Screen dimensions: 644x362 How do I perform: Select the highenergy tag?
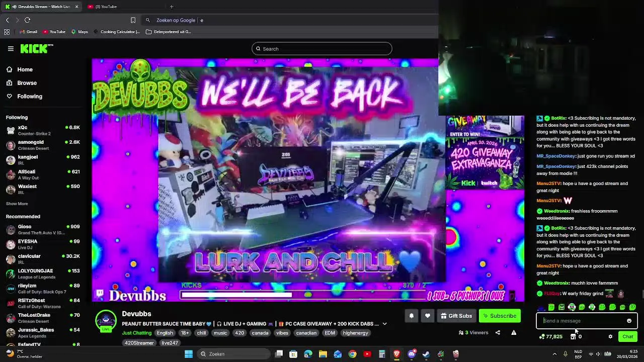pyautogui.click(x=355, y=333)
